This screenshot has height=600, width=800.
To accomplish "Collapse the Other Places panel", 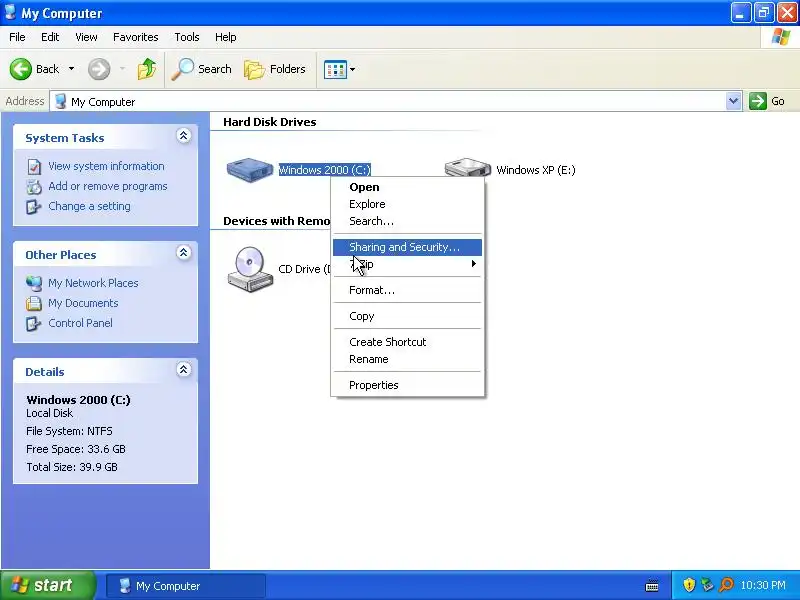I will click(x=184, y=253).
